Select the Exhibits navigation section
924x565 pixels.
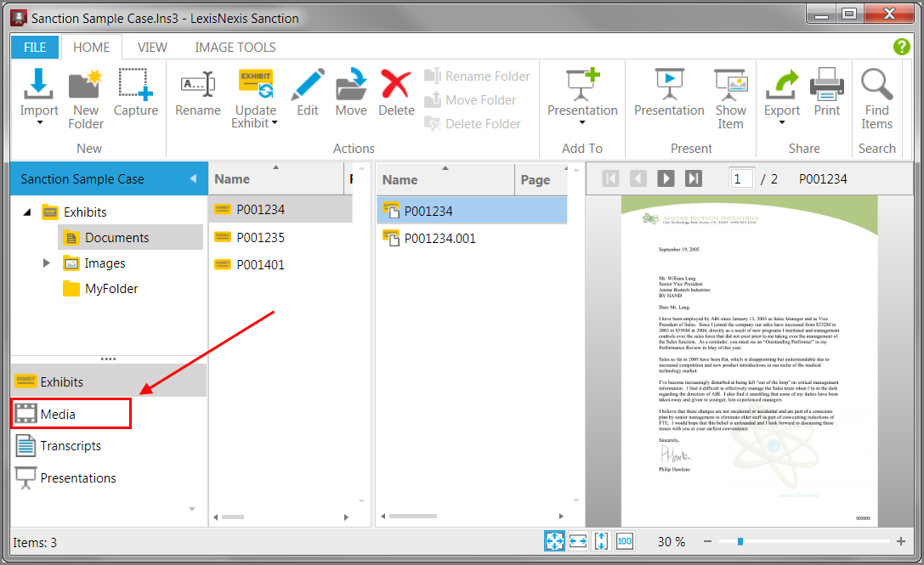tap(109, 381)
